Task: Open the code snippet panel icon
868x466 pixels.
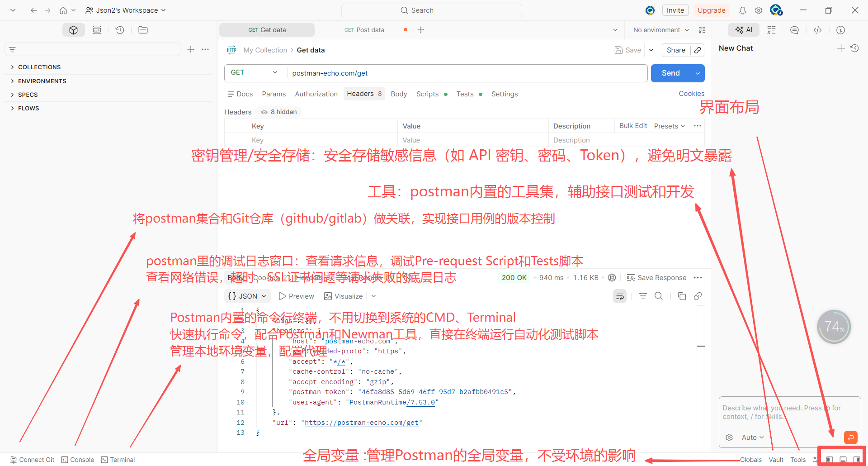Action: 817,30
